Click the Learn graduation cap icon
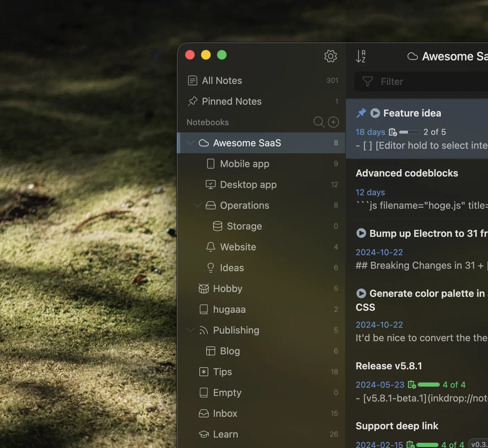Viewport: 488px width, 448px height. [x=204, y=434]
